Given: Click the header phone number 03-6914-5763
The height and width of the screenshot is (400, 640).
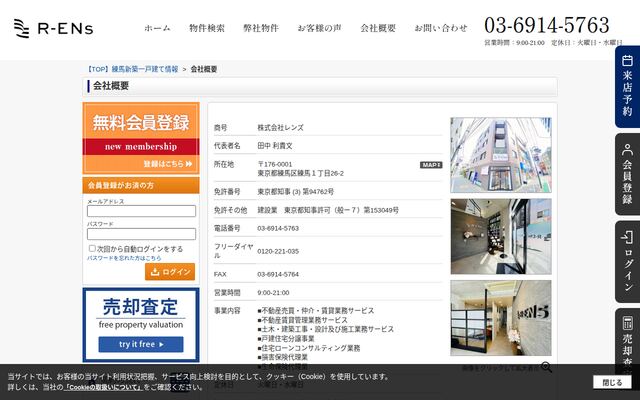Looking at the screenshot, I should 547,25.
